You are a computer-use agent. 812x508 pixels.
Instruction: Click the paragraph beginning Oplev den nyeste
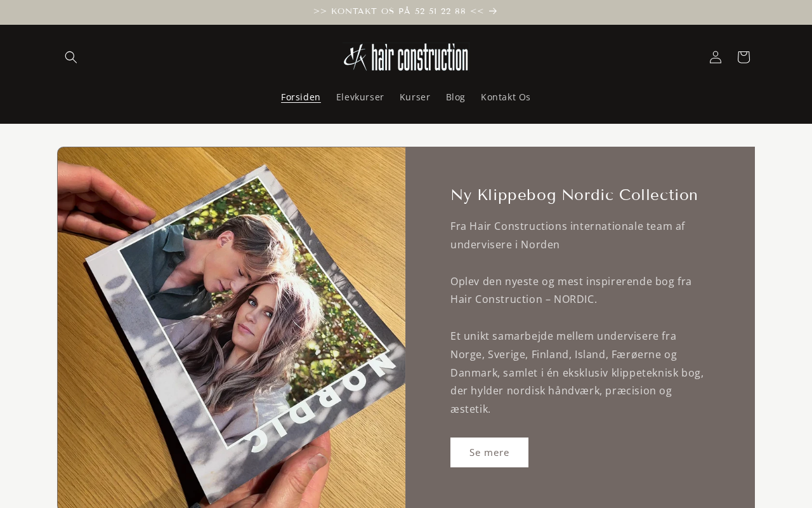tap(571, 290)
